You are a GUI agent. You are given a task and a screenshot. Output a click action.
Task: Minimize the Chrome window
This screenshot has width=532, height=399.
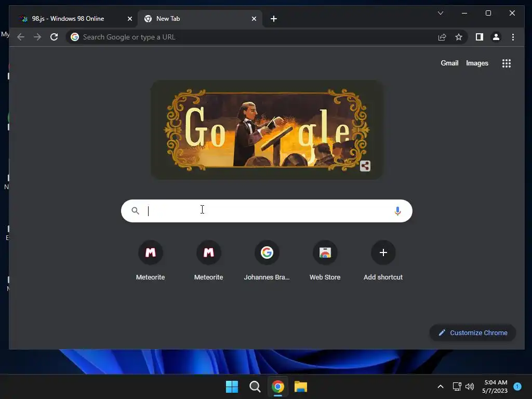pos(464,13)
